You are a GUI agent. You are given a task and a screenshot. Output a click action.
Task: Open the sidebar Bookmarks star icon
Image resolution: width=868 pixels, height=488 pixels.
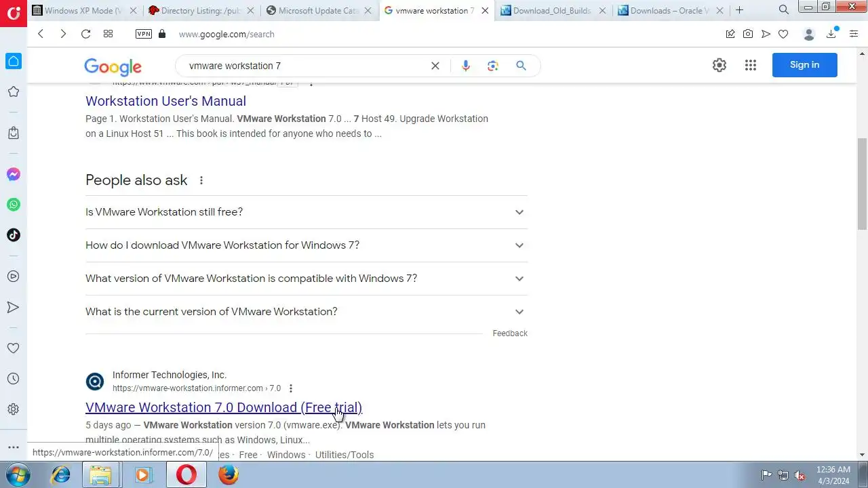click(x=14, y=91)
